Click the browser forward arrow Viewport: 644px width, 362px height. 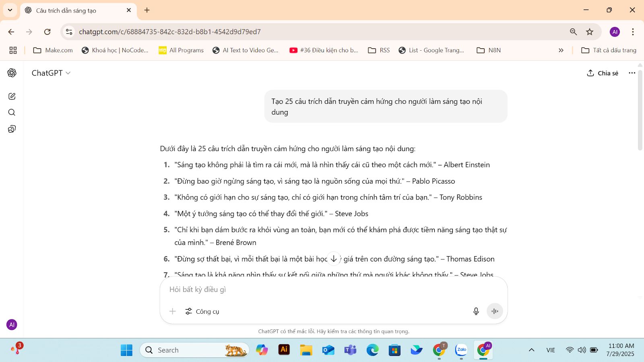click(x=29, y=32)
